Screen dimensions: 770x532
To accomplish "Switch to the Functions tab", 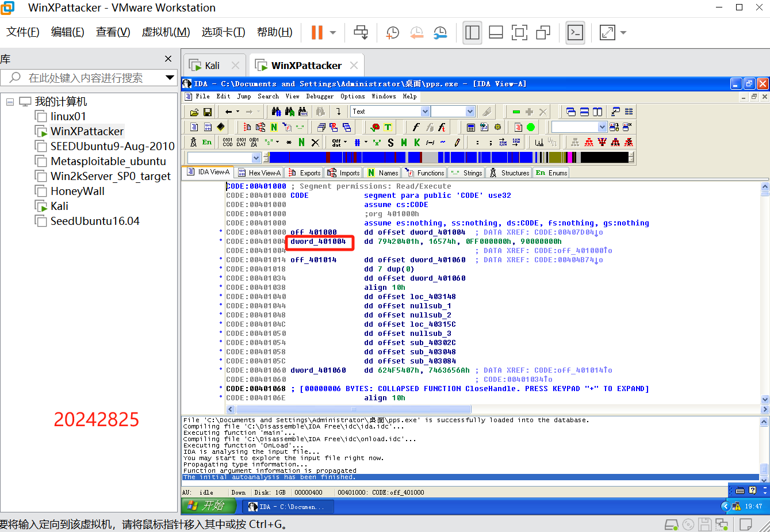I will pyautogui.click(x=425, y=173).
